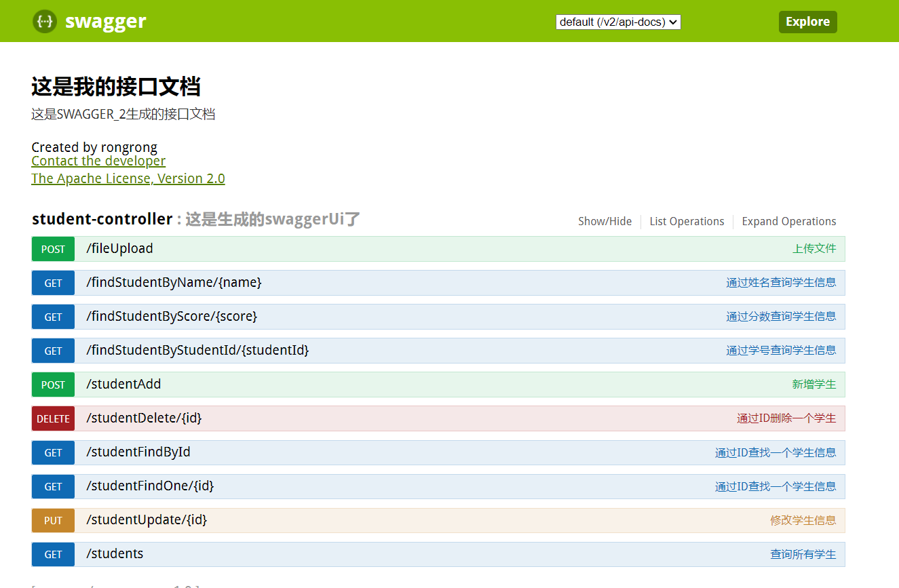Image resolution: width=899 pixels, height=588 pixels.
Task: Click the GET badge on /students
Action: (53, 554)
